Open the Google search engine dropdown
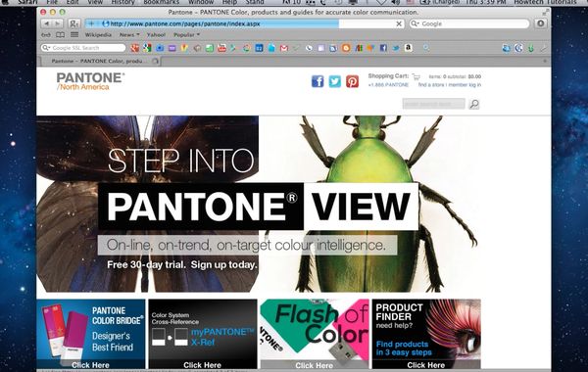 click(x=415, y=23)
